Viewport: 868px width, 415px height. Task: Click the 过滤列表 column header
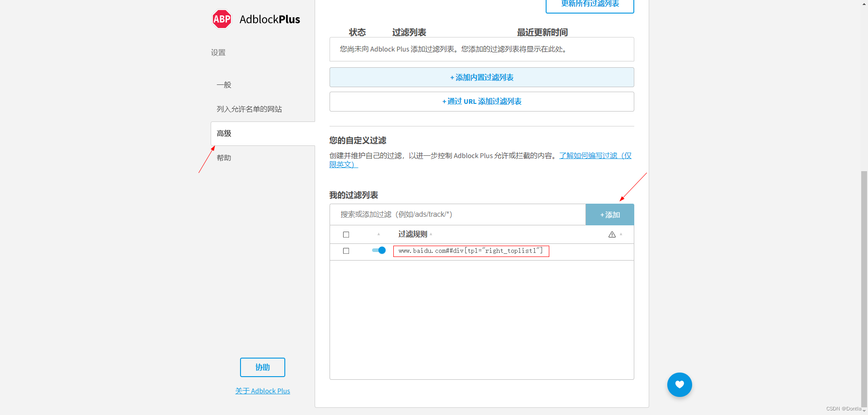409,32
